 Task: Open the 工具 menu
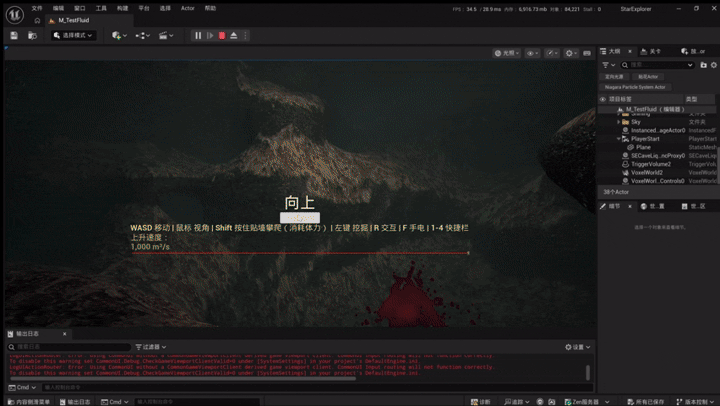pos(101,8)
